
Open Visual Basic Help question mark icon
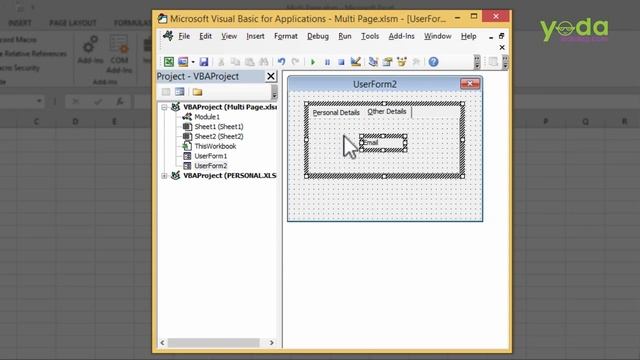[x=433, y=62]
